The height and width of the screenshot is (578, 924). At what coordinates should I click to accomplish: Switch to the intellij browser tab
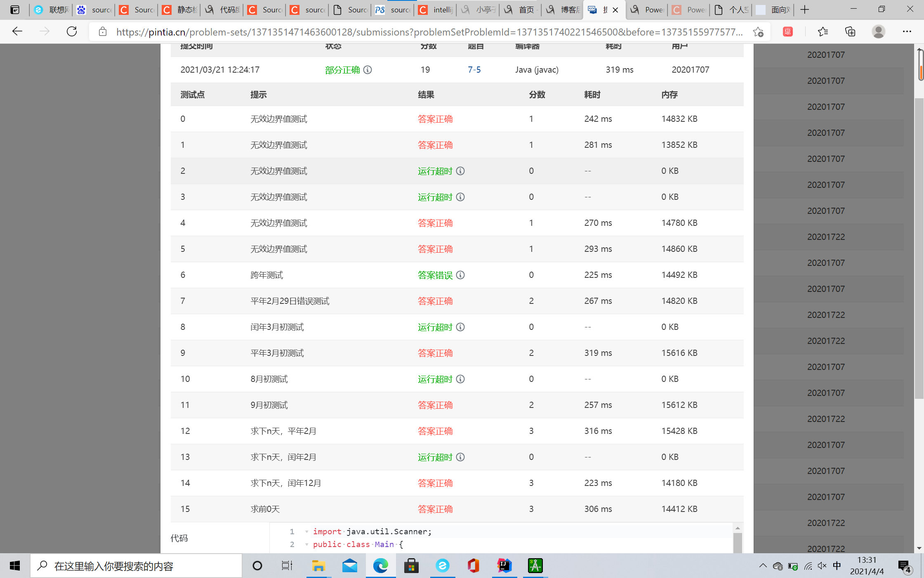(436, 9)
